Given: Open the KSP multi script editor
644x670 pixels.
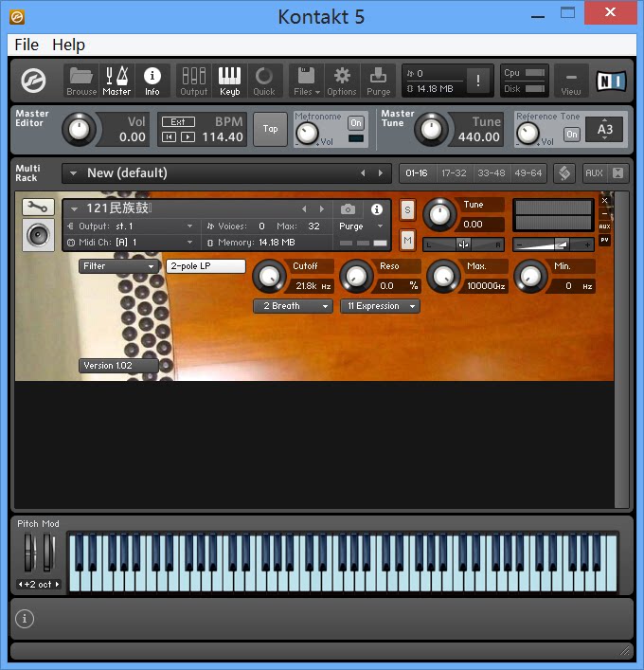Looking at the screenshot, I should (564, 173).
